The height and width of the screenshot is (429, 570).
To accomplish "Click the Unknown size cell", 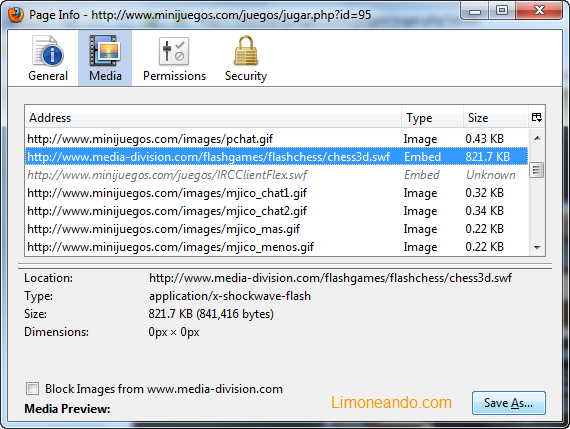I will point(491,175).
